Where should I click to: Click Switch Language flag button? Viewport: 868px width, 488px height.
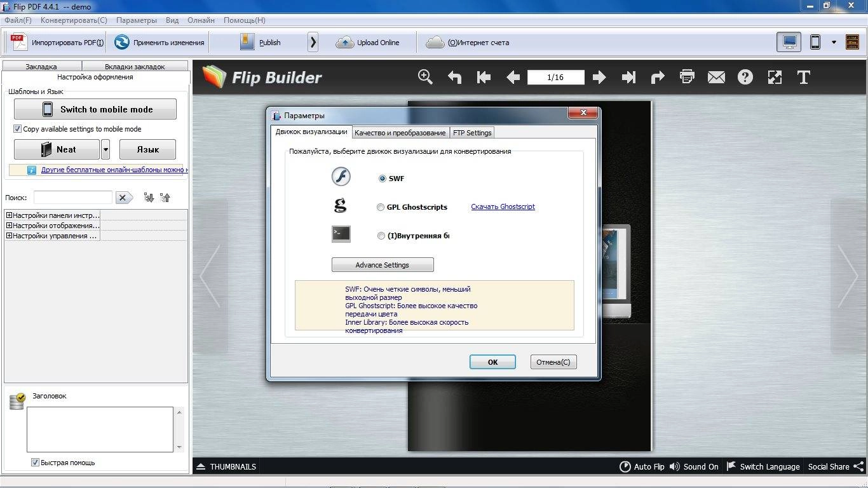point(763,466)
